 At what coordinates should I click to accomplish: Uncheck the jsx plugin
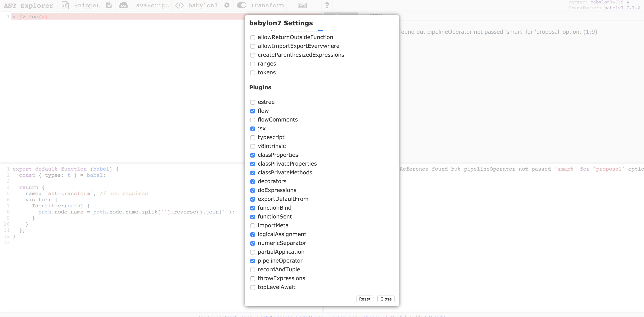[252, 129]
